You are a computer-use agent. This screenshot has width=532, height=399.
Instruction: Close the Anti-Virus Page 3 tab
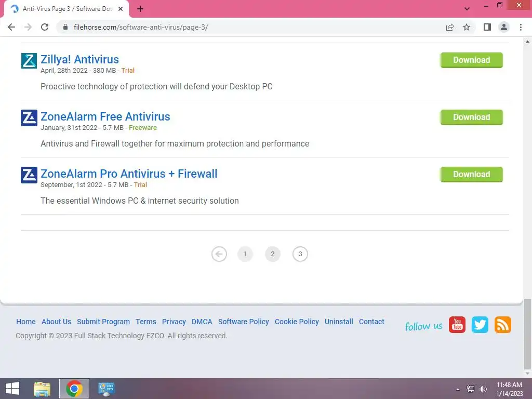[121, 9]
